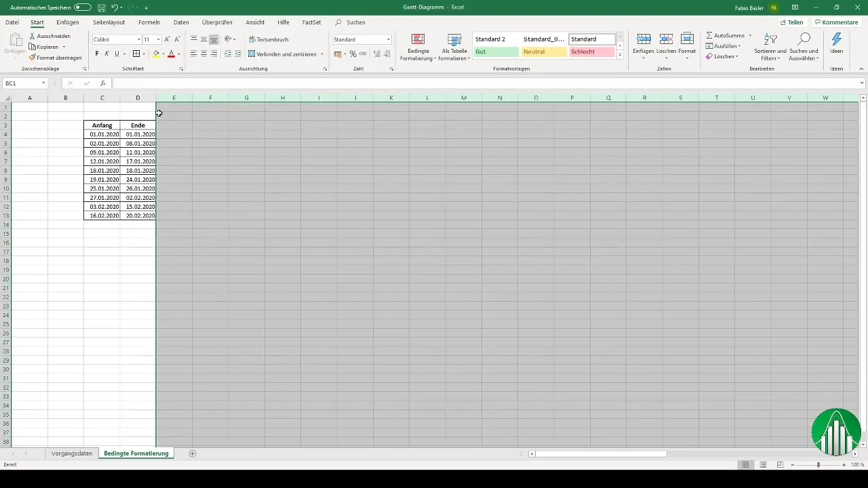Remove a decimal place
Image resolution: width=868 pixels, height=488 pixels.
pyautogui.click(x=387, y=54)
